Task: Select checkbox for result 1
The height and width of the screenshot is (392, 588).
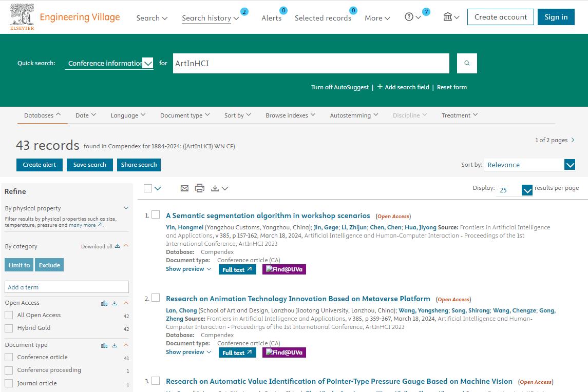Action: pyautogui.click(x=156, y=215)
